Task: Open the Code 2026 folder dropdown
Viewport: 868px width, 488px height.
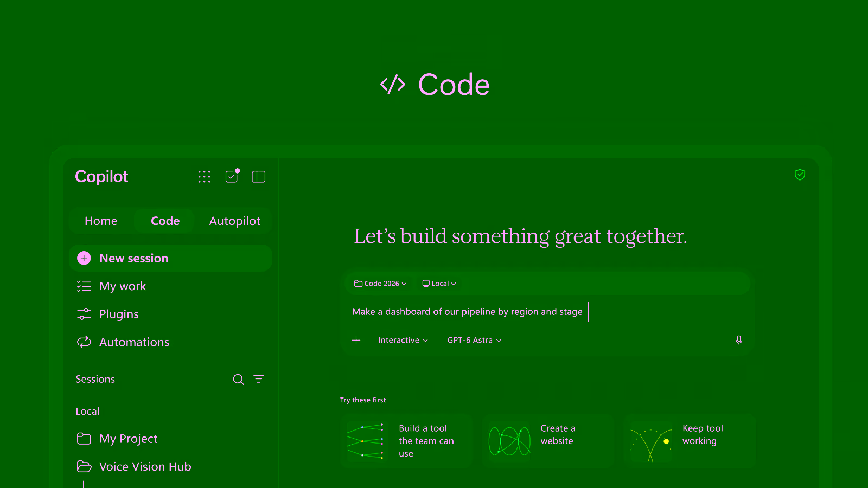Action: pyautogui.click(x=380, y=284)
